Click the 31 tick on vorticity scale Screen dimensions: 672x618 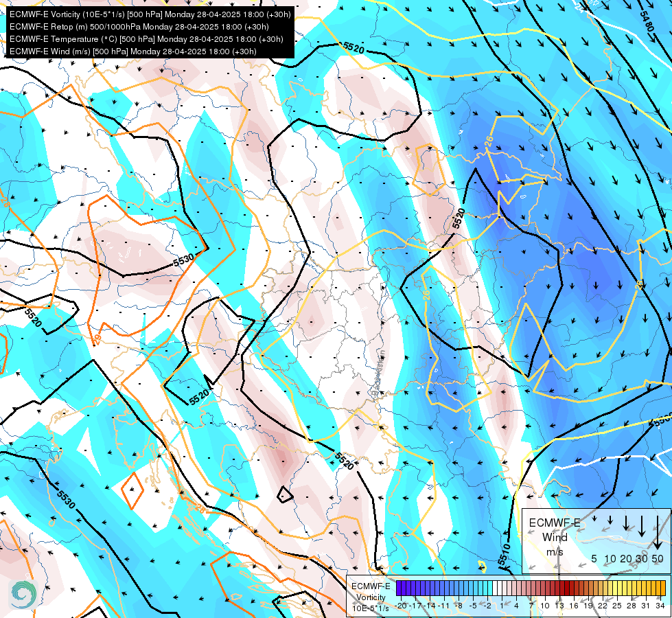click(645, 606)
